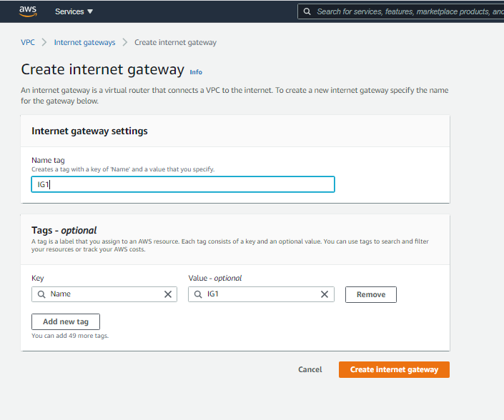This screenshot has width=504, height=420.
Task: Click the AWS logo home icon
Action: pos(28,11)
